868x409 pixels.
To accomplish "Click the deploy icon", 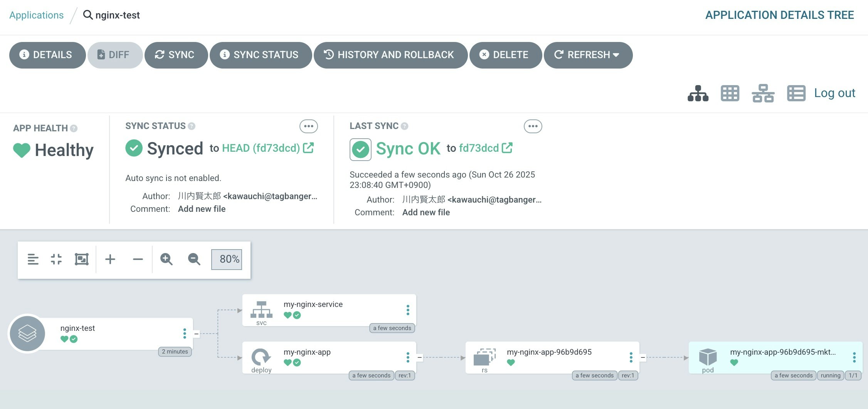I will point(261,357).
